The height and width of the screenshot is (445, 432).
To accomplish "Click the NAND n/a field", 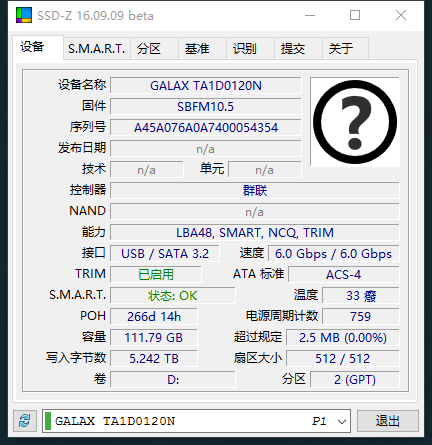I will (255, 212).
